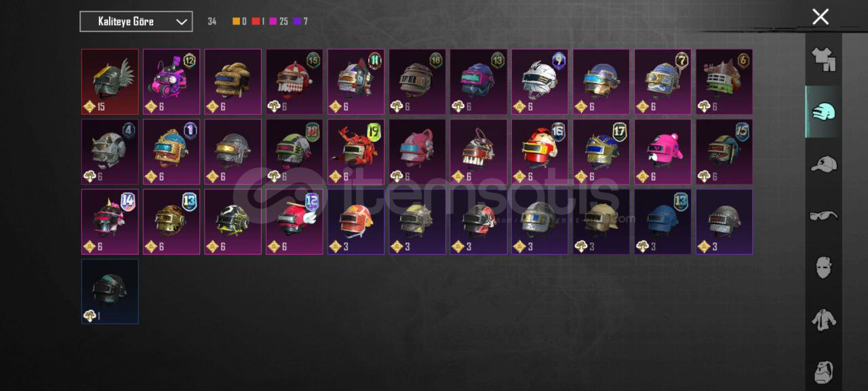868x391 pixels.
Task: Select the blue helmet with level 13 badge
Action: point(663,221)
